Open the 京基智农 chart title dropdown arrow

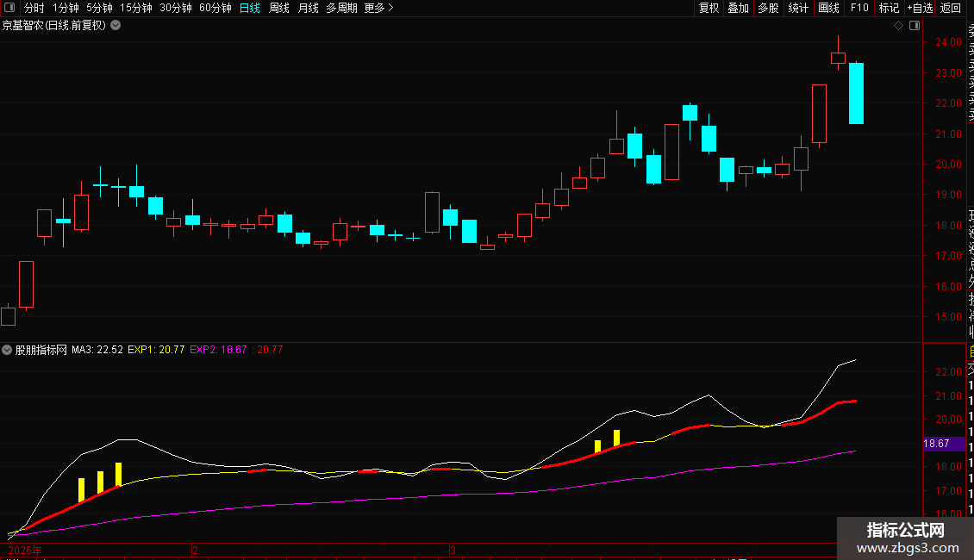(116, 26)
